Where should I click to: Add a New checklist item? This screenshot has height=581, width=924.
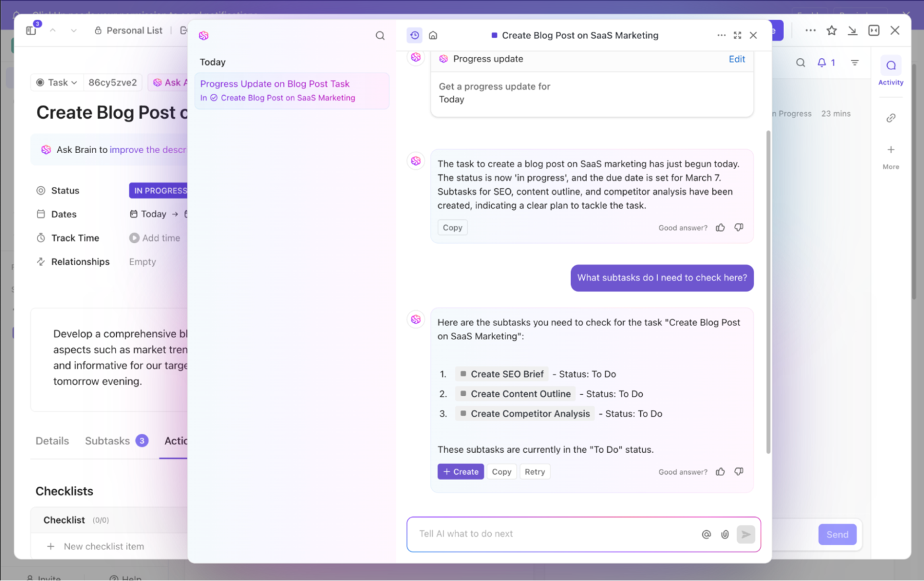[x=104, y=547]
